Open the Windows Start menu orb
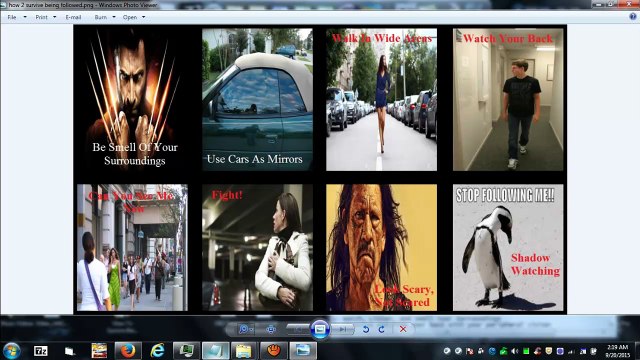The height and width of the screenshot is (360, 640). (11, 351)
